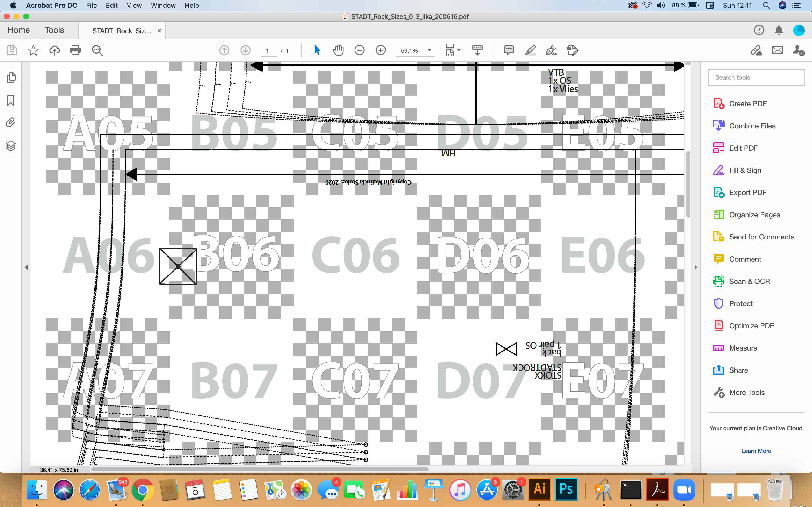
Task: Collapse the left navigation pane arrow
Action: tap(26, 267)
